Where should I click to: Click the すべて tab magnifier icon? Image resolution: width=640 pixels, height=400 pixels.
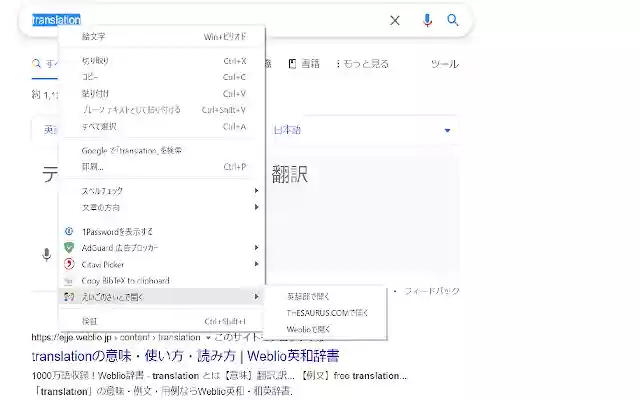[x=36, y=64]
